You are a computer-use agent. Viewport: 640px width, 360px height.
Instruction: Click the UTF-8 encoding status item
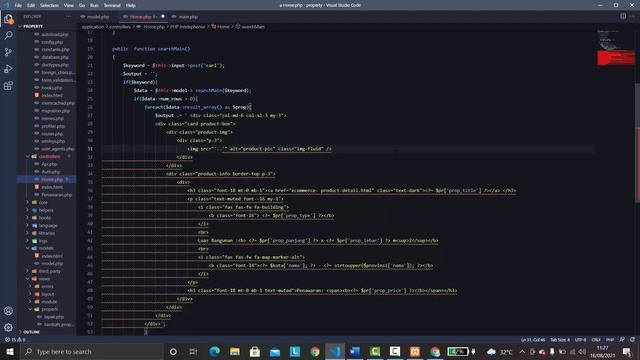[580, 340]
